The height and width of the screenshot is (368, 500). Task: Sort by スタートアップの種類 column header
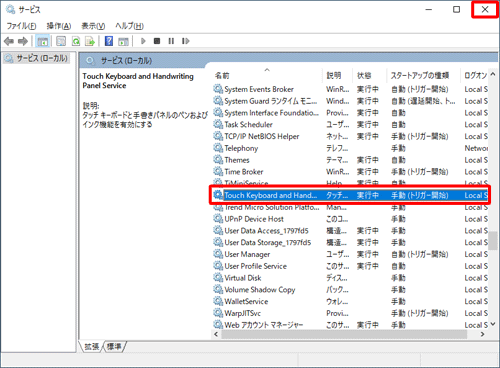pos(423,76)
